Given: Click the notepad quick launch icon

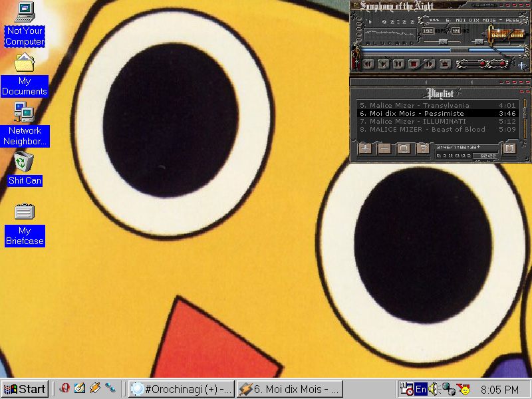Looking at the screenshot, I should click(80, 388).
